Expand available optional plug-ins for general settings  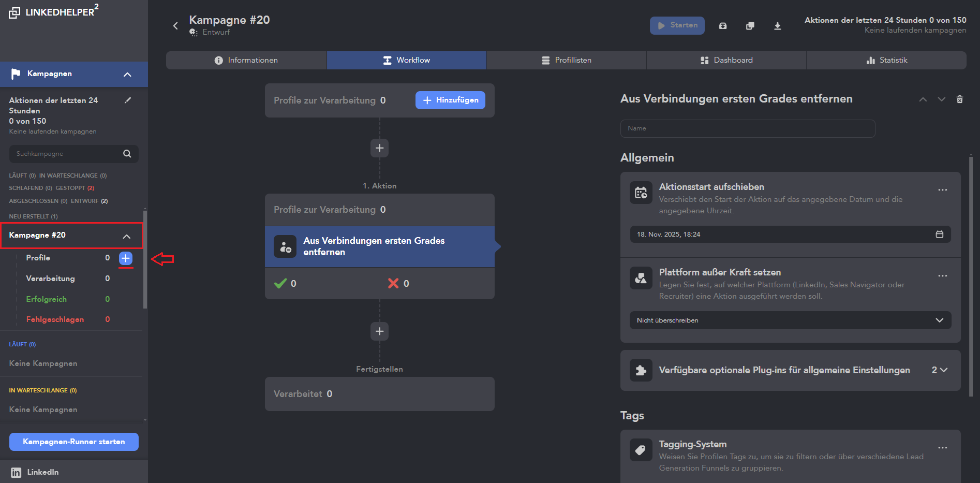[x=939, y=370]
